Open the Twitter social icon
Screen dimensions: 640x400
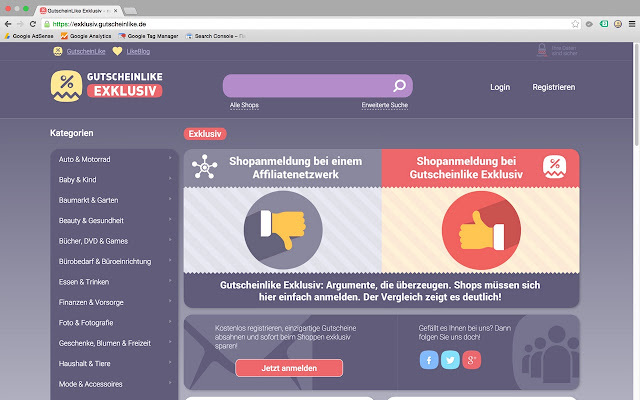[x=450, y=360]
